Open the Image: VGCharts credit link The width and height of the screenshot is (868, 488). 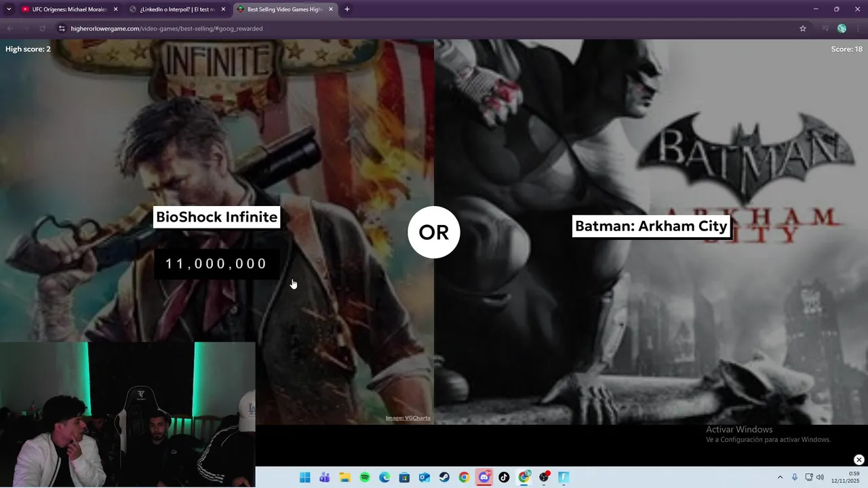(408, 418)
